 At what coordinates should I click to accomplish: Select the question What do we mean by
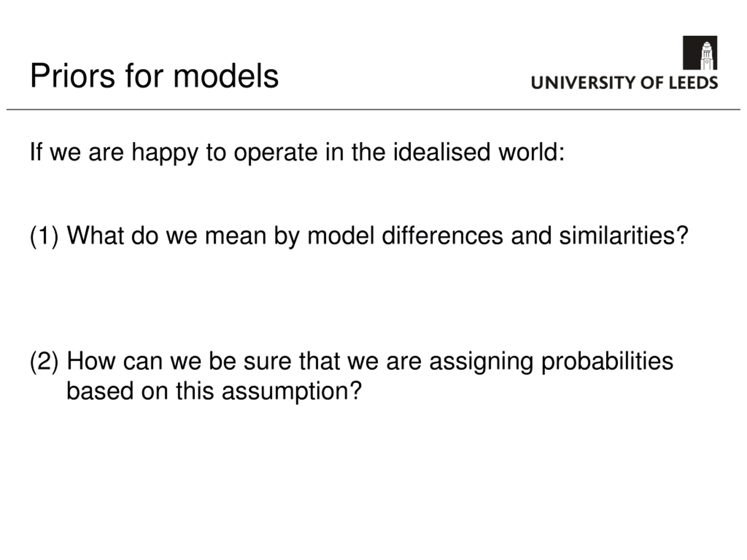(378, 236)
